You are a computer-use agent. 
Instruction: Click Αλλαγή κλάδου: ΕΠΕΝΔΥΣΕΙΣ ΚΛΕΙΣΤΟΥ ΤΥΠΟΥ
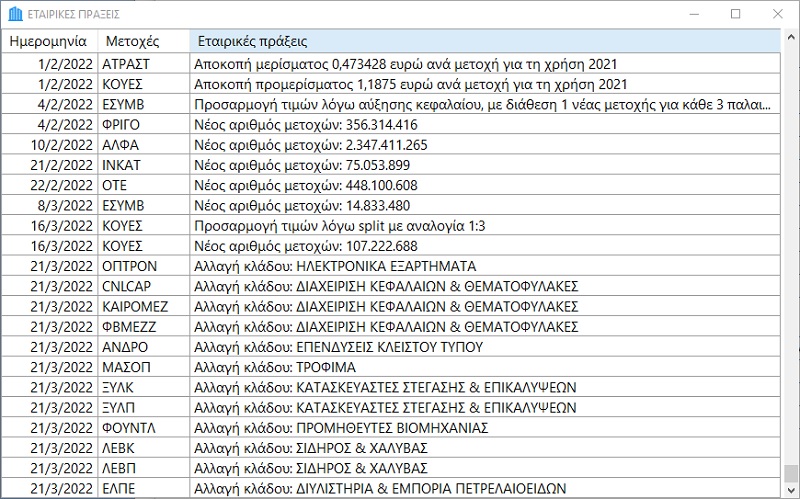pos(485,347)
